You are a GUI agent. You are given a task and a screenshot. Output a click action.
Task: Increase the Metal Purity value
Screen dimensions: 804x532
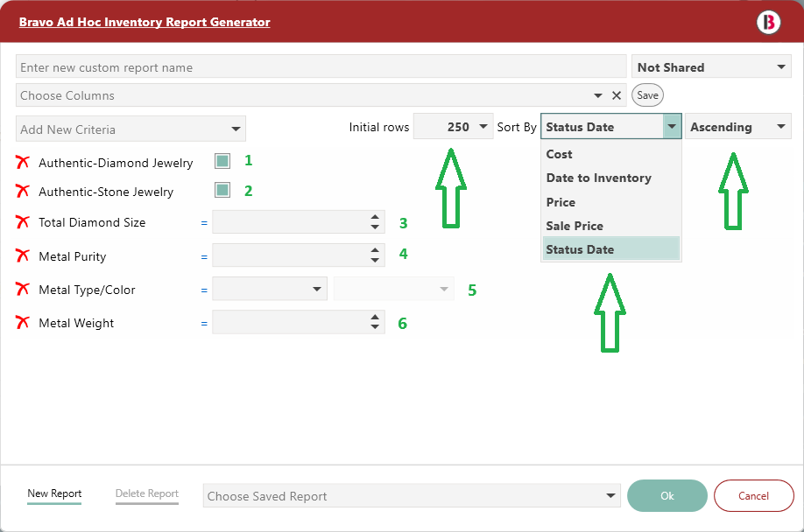375,250
